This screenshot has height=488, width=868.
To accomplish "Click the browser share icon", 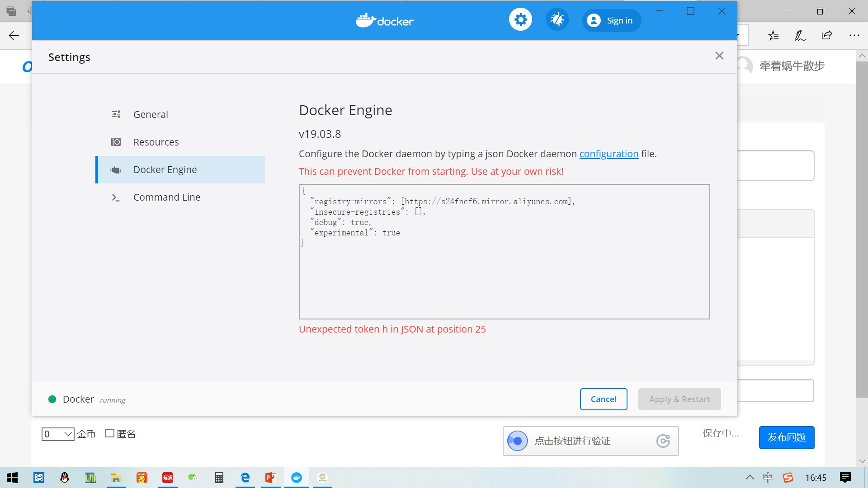I will (827, 35).
